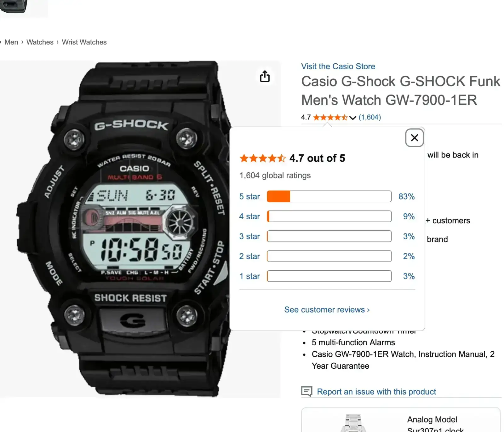504x432 pixels.
Task: Close the ratings popover
Action: coord(415,138)
